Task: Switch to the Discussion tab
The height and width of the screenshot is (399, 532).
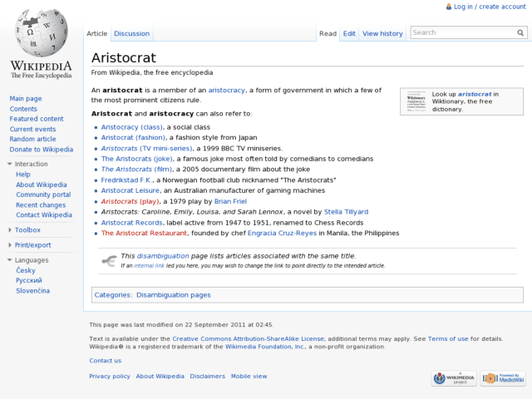Action: point(131,33)
